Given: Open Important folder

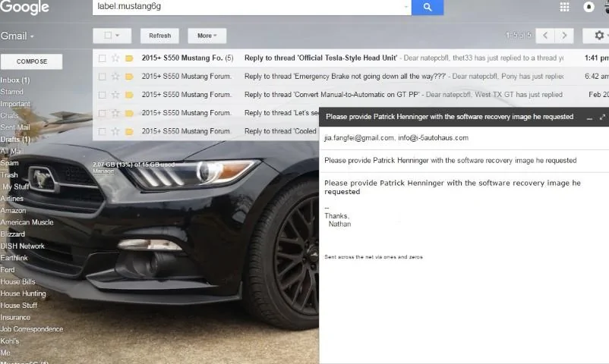Looking at the screenshot, I should (15, 104).
